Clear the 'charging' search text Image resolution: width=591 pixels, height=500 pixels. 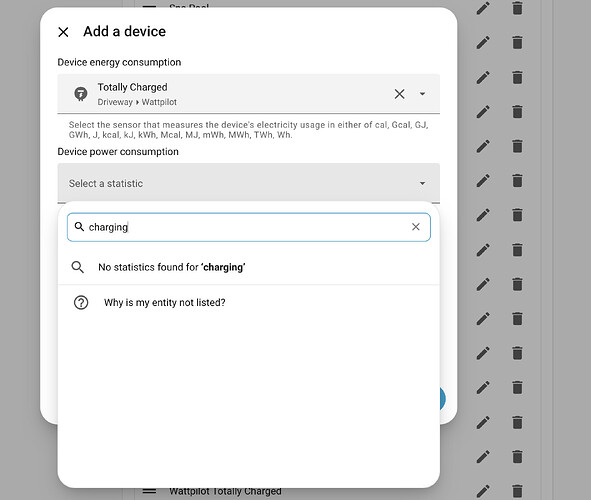(x=416, y=227)
